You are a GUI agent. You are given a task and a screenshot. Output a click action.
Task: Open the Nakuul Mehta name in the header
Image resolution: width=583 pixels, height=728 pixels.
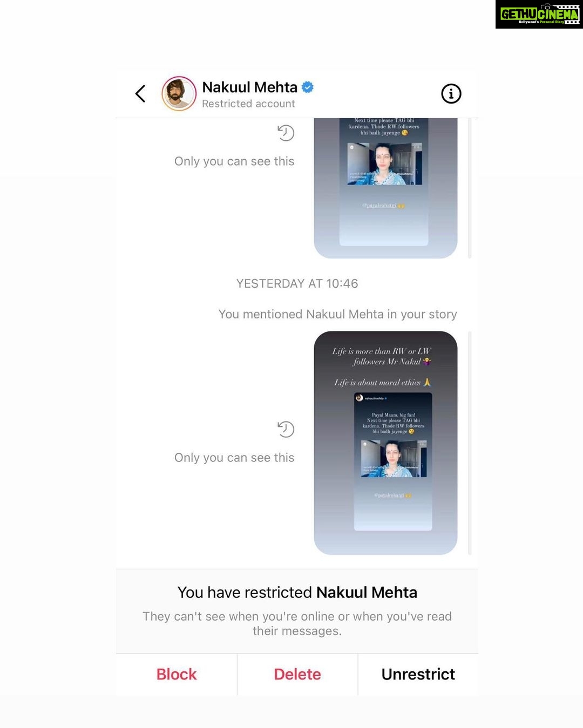pos(249,87)
